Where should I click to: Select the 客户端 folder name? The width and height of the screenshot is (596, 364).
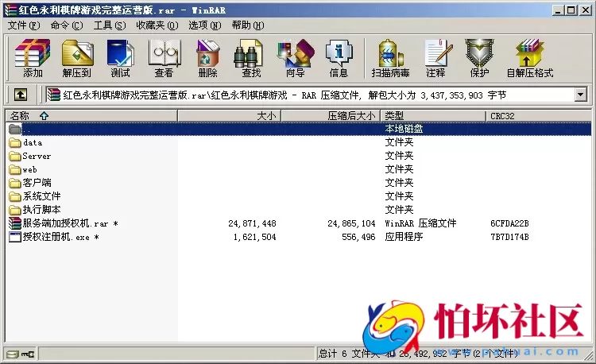pos(37,183)
